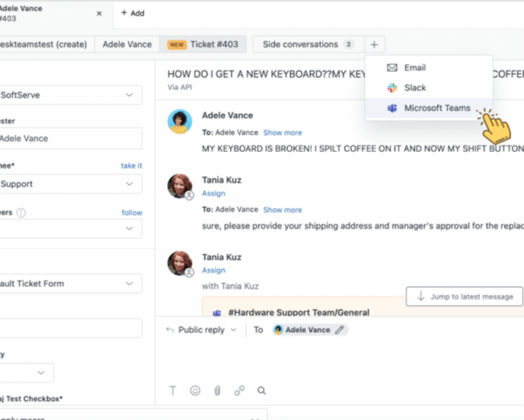The height and width of the screenshot is (420, 524).
Task: Expand the followers dropdown field
Action: click(x=71, y=228)
